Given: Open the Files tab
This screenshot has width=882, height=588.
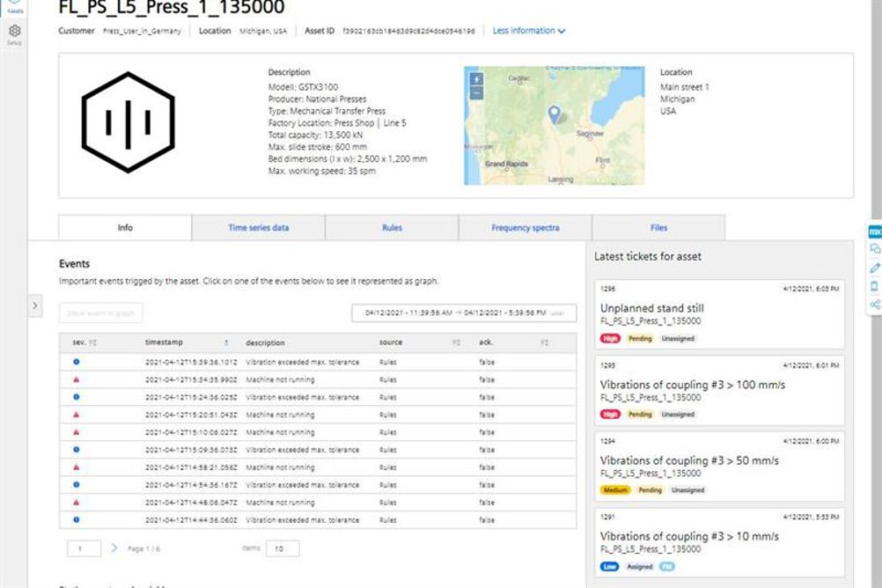Looking at the screenshot, I should click(658, 227).
